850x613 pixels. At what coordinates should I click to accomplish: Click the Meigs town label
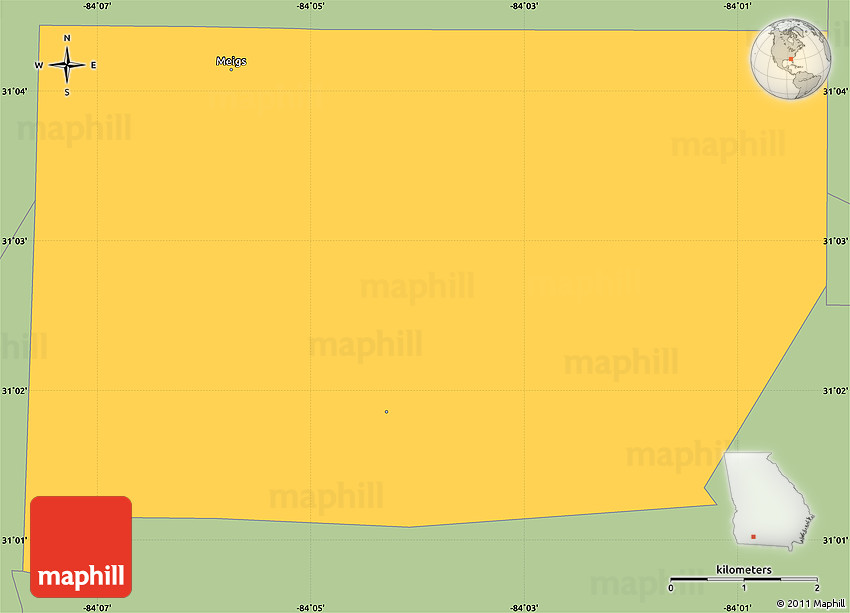click(x=231, y=61)
